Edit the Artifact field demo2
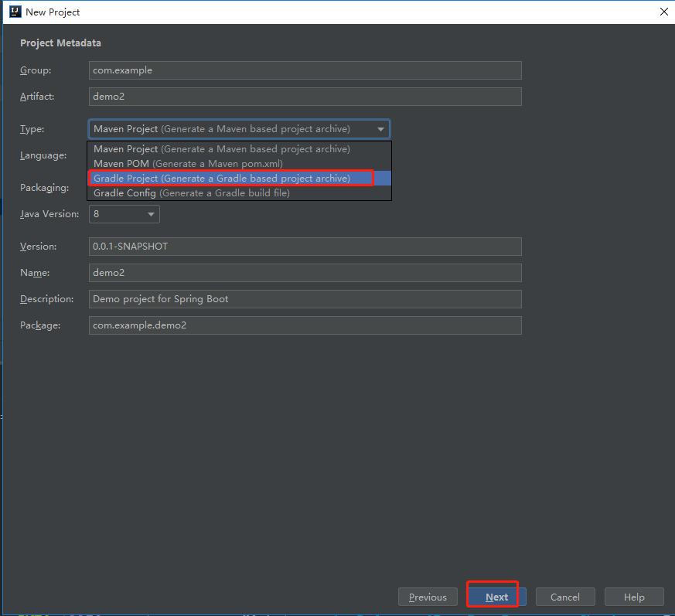This screenshot has height=616, width=675. 305,97
